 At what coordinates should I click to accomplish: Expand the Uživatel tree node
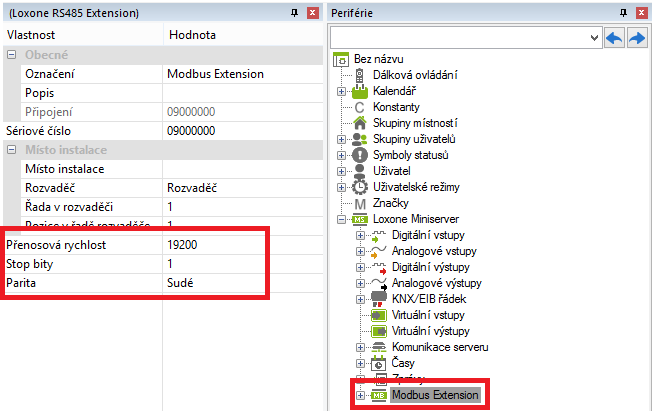(341, 171)
